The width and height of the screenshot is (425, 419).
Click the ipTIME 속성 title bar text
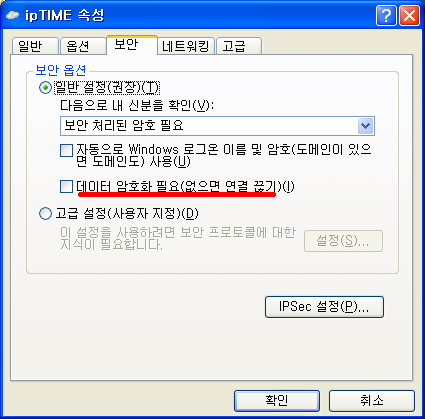(x=65, y=16)
